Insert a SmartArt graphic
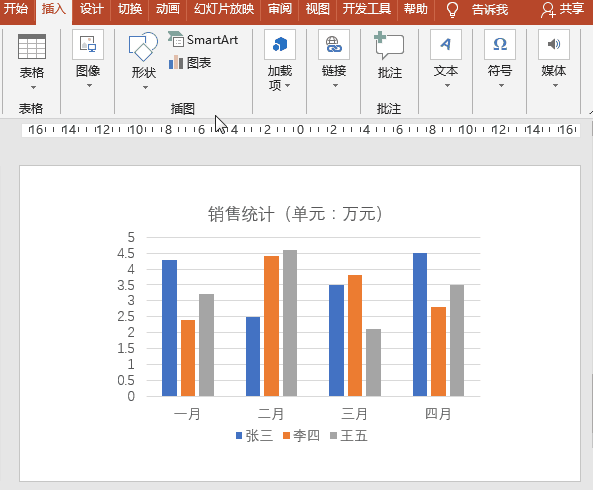The image size is (593, 490). click(203, 40)
